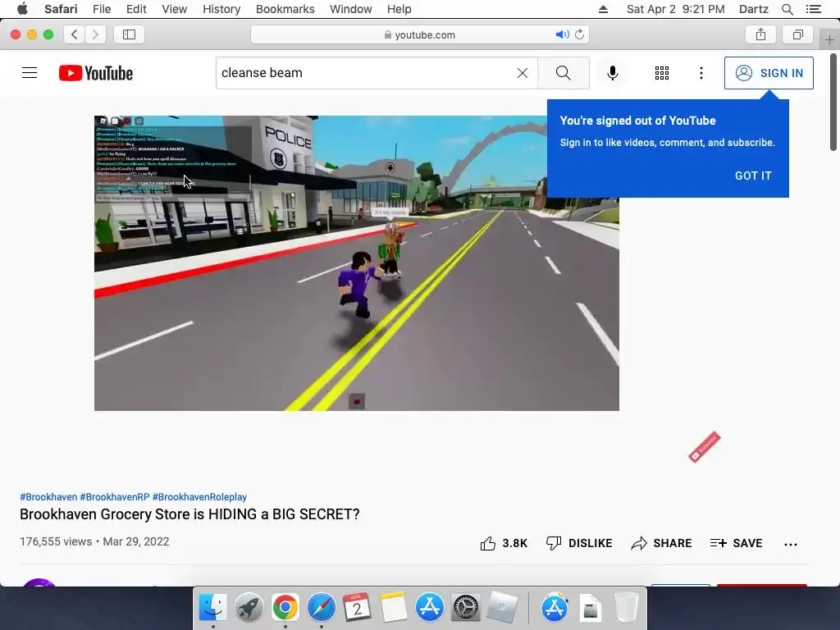Like the video with the thumbs-up icon
This screenshot has height=630, width=840.
(487, 543)
